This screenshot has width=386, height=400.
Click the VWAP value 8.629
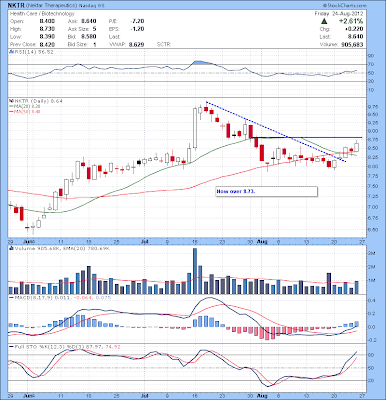click(x=137, y=44)
